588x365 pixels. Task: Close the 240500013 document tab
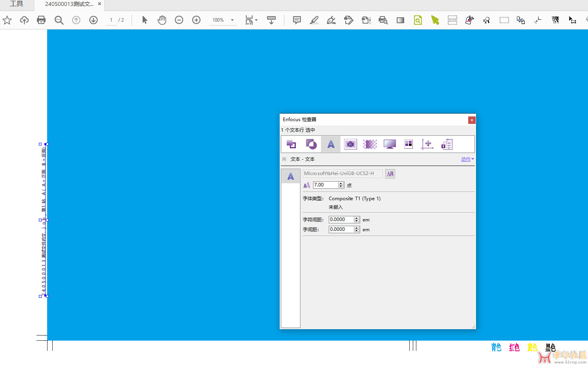coord(99,4)
